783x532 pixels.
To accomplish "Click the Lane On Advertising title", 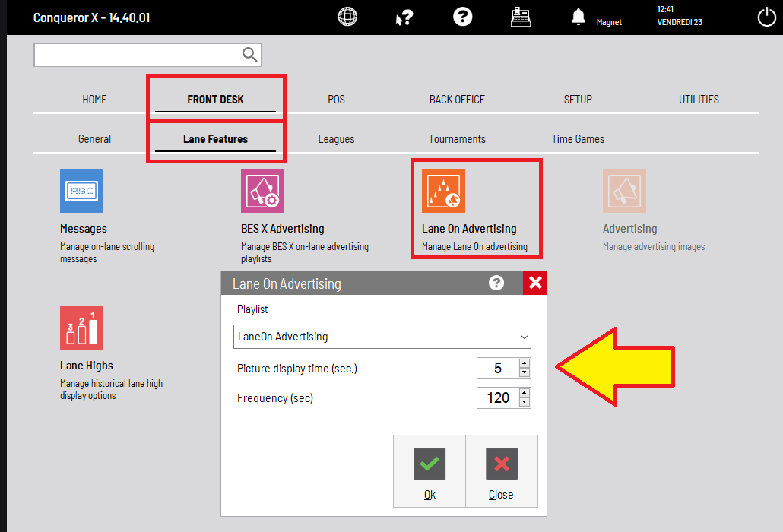I will tap(469, 229).
